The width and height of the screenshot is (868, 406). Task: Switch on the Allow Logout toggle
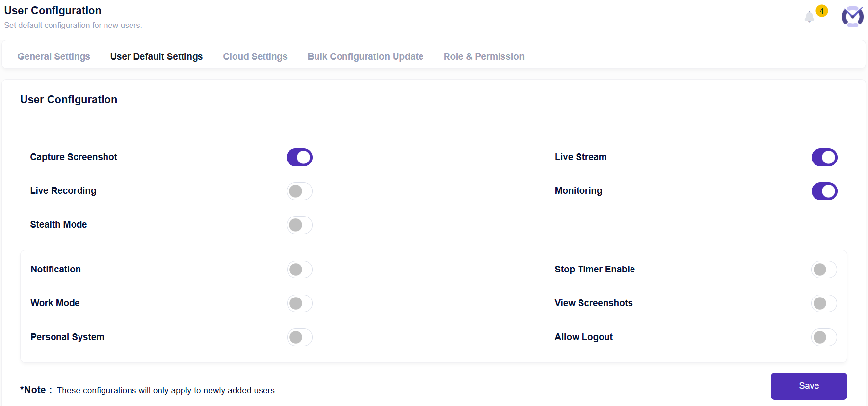point(824,337)
